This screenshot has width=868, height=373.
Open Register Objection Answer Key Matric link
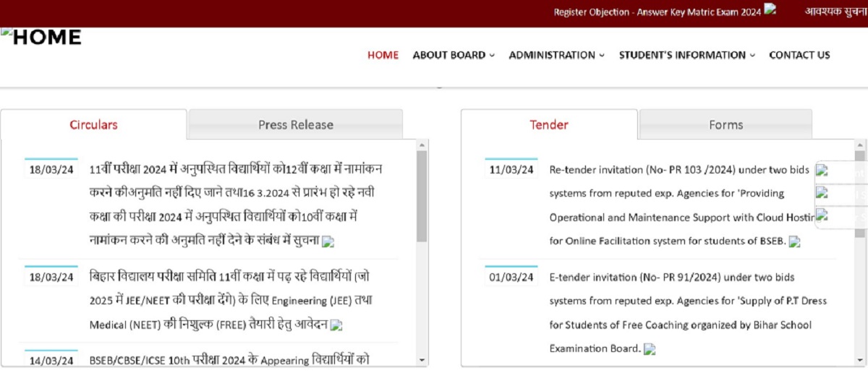tap(657, 12)
